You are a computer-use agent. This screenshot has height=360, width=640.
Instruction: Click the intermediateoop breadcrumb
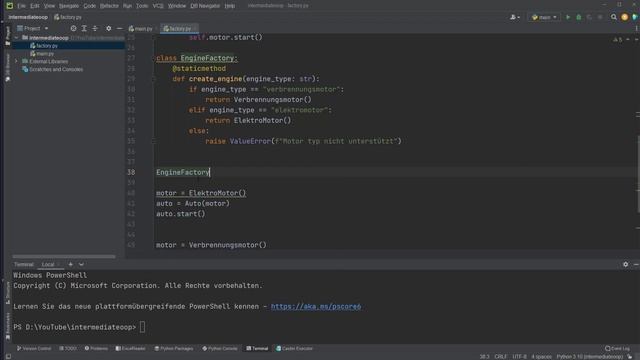point(28,17)
